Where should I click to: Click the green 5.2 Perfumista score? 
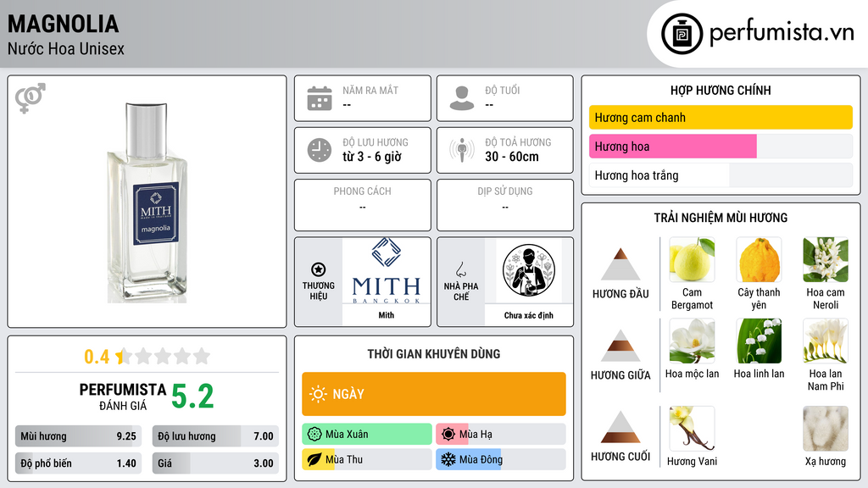pyautogui.click(x=192, y=396)
